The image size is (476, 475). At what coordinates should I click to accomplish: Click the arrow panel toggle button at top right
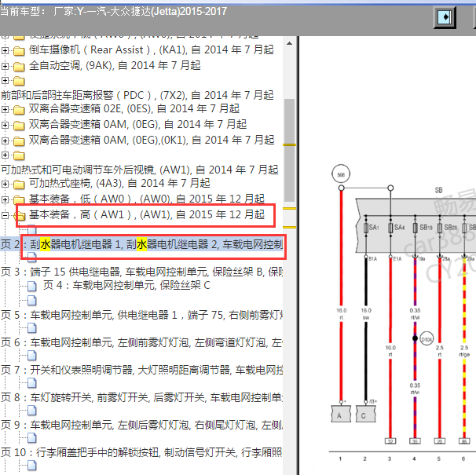pos(445,17)
